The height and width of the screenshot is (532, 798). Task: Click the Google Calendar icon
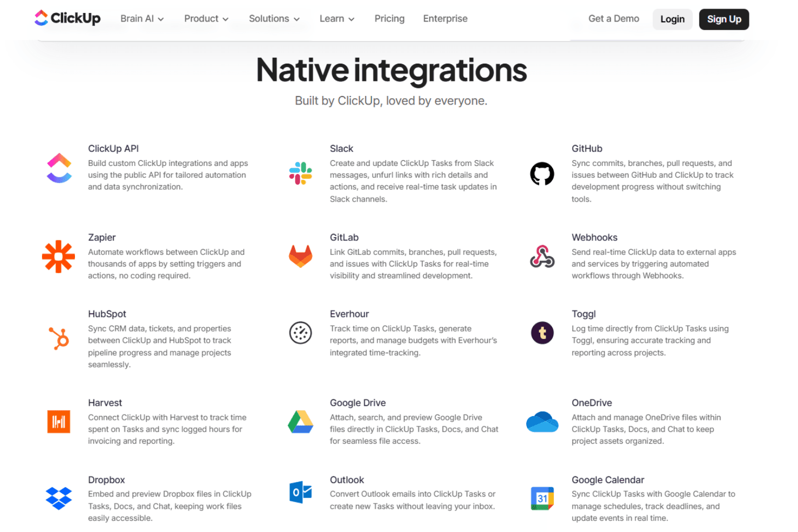pos(542,498)
